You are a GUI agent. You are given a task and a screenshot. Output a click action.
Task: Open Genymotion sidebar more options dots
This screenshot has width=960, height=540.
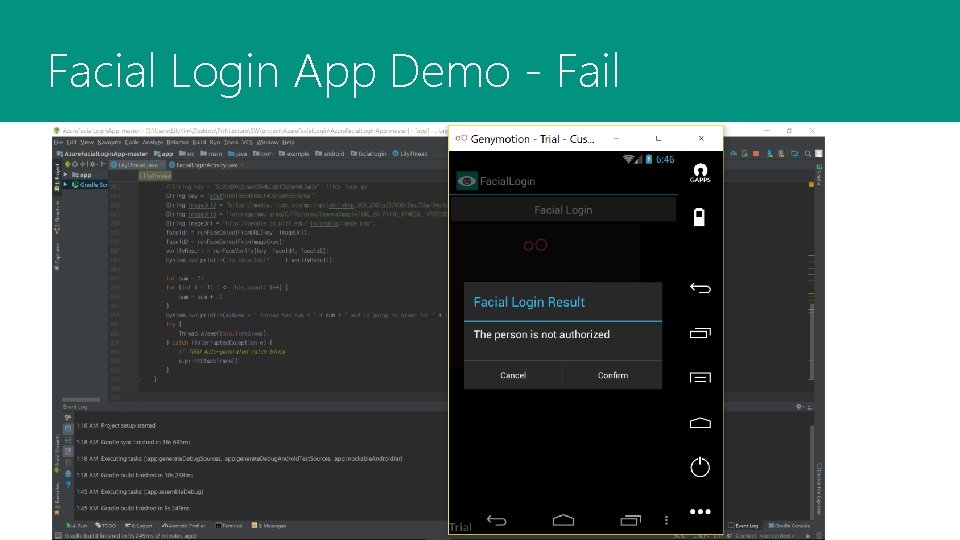point(700,511)
